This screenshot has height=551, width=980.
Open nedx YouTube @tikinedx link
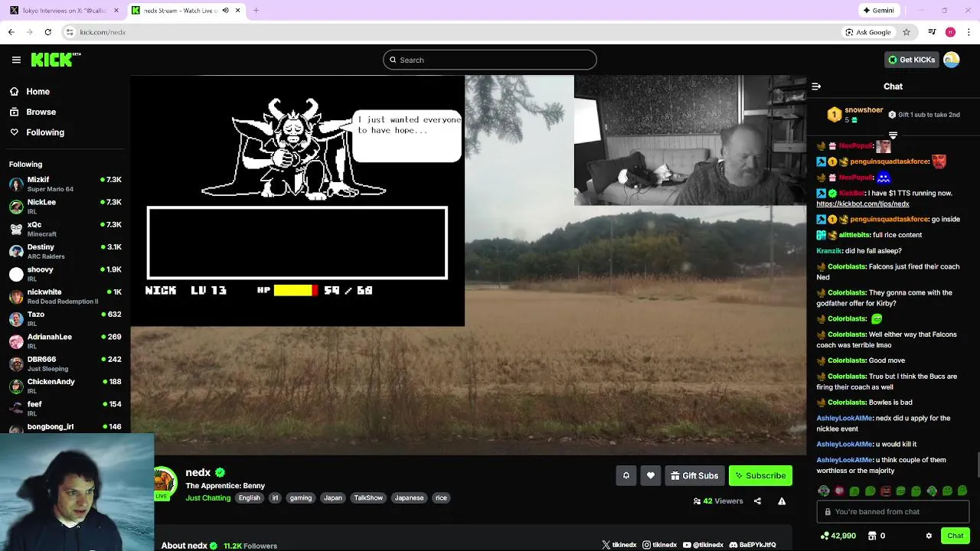[703, 545]
